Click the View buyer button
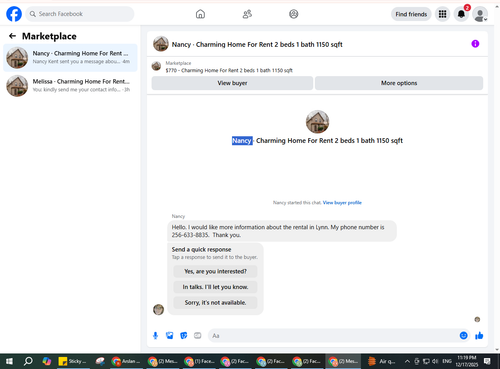The height and width of the screenshot is (369, 500). click(x=232, y=83)
